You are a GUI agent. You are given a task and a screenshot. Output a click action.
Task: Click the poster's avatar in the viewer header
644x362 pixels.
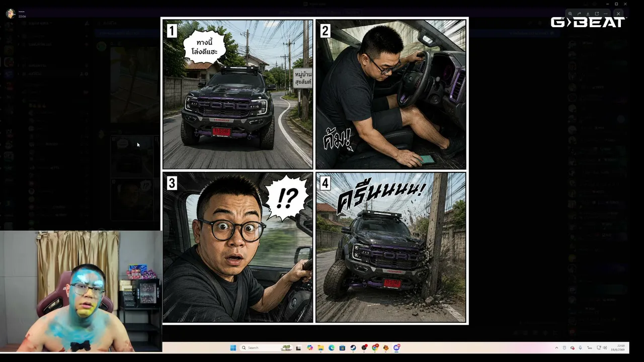(x=10, y=14)
